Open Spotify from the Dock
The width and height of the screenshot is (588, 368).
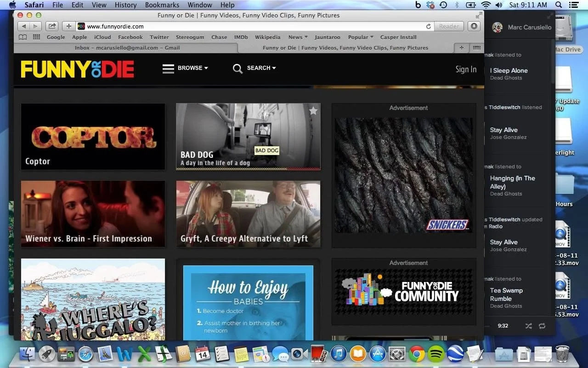pyautogui.click(x=436, y=354)
